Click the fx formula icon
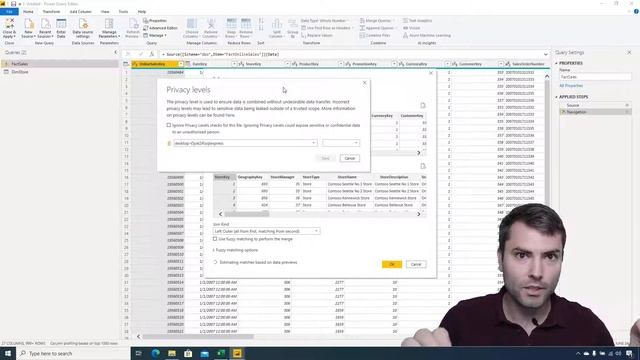This screenshot has width=640, height=360. 151,54
